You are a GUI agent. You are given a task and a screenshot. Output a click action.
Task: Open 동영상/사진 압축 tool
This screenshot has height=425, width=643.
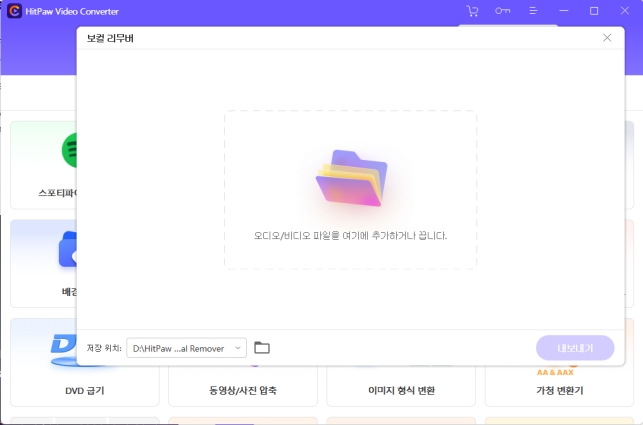pyautogui.click(x=242, y=390)
